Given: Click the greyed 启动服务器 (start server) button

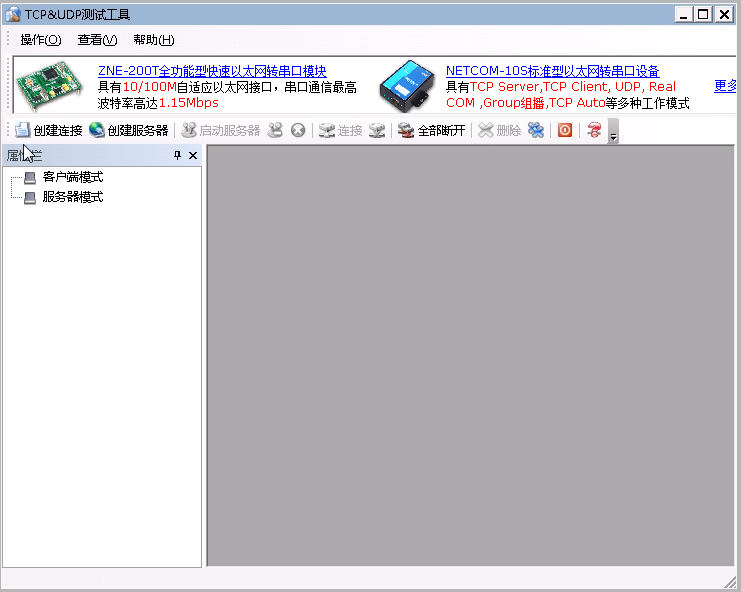Looking at the screenshot, I should [x=221, y=130].
